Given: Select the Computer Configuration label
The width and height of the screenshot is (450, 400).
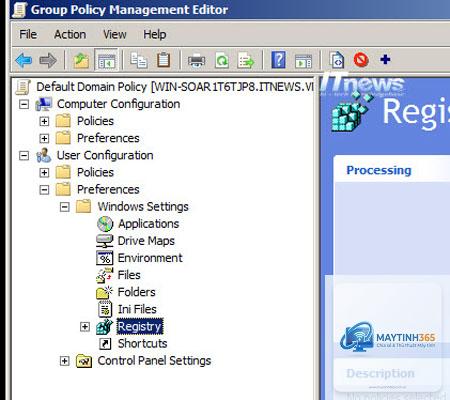Looking at the screenshot, I should pos(118,104).
